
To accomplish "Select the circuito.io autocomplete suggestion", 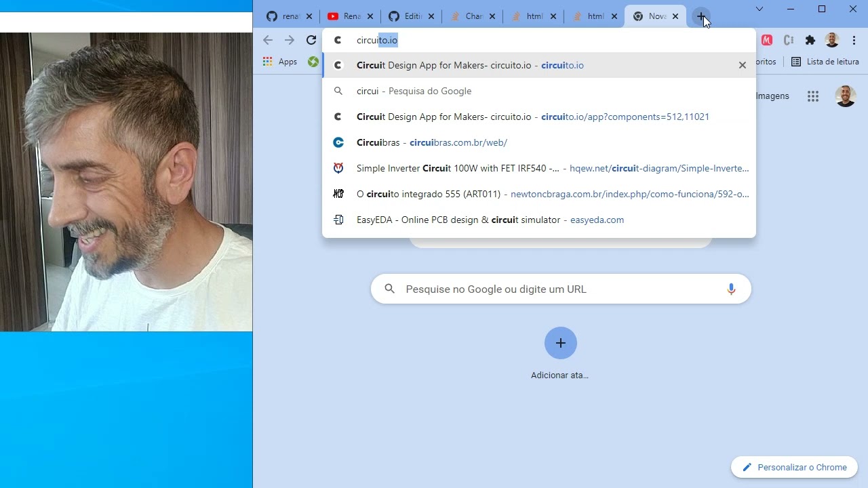I will (x=539, y=65).
